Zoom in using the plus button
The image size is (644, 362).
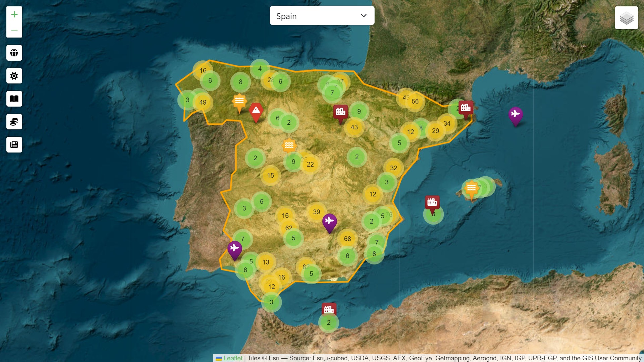click(x=14, y=14)
